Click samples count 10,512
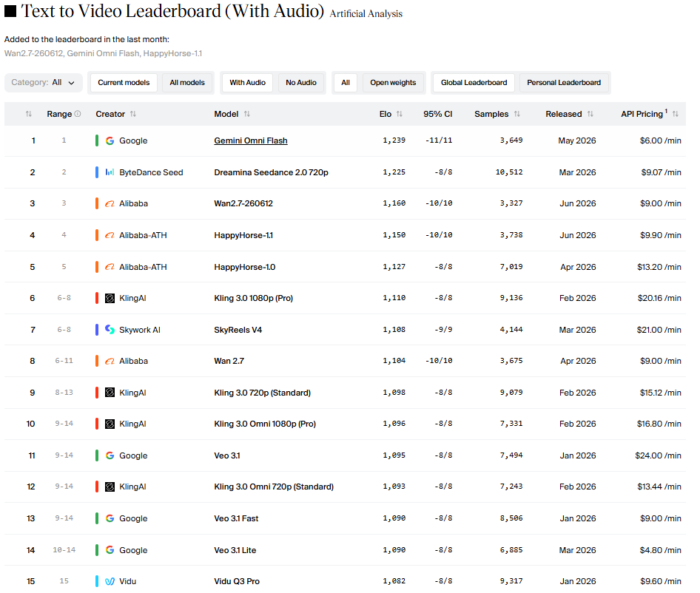 pyautogui.click(x=509, y=172)
